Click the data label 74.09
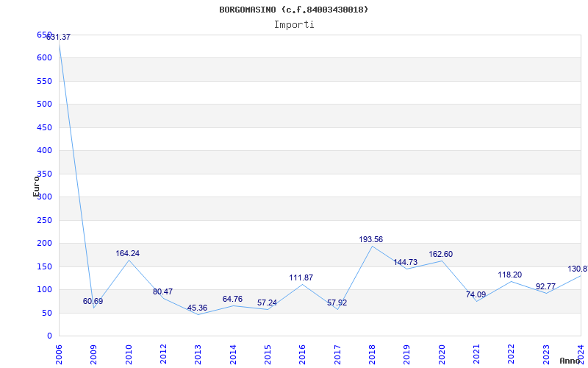The width and height of the screenshot is (588, 368). click(476, 295)
